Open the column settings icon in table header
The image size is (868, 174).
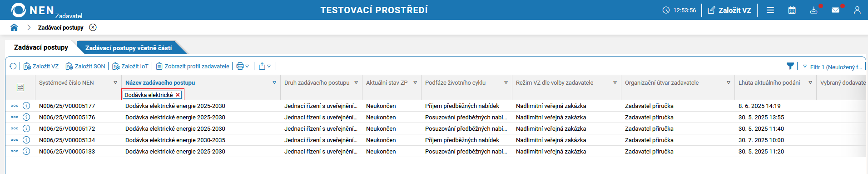[x=20, y=87]
